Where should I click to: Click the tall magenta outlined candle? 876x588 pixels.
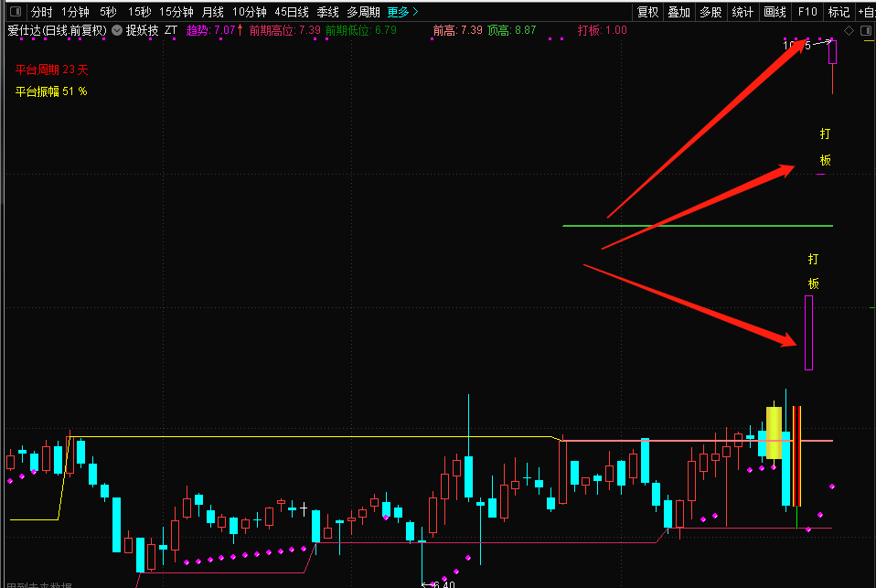808,333
